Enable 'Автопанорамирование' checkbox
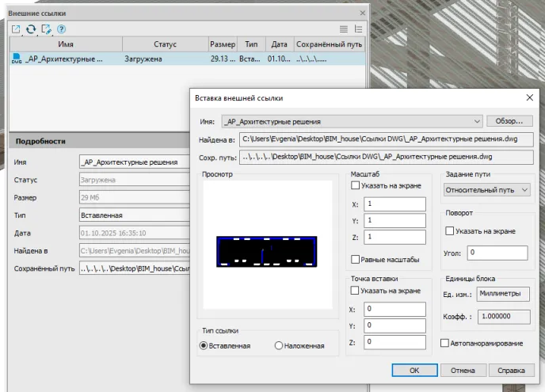The width and height of the screenshot is (545, 392). (x=444, y=342)
